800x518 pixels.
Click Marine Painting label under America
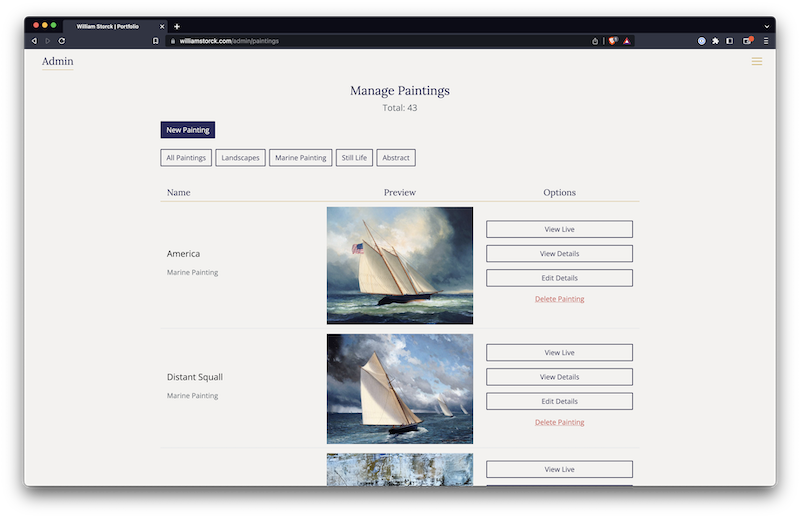click(192, 273)
